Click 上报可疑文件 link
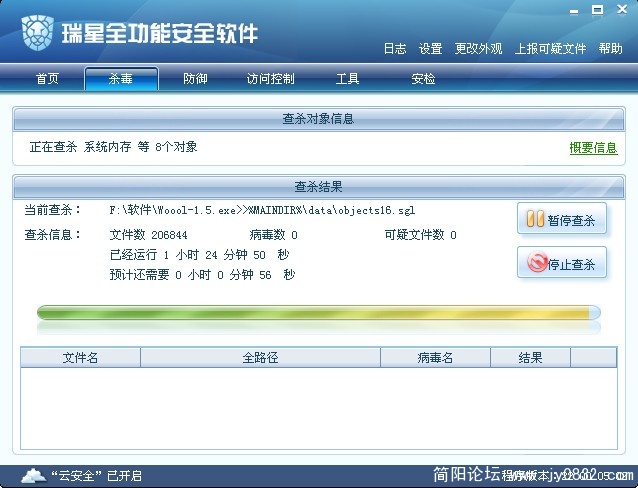The width and height of the screenshot is (638, 488). click(550, 49)
